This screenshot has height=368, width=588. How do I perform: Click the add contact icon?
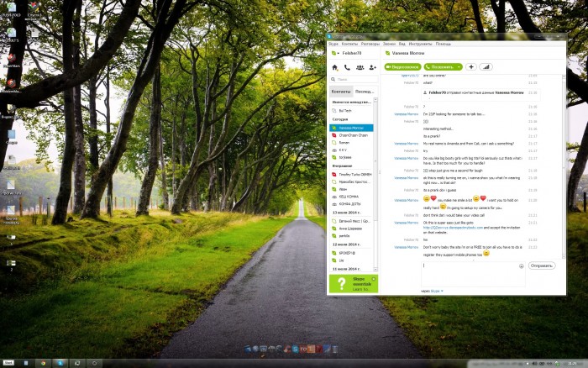[x=373, y=67]
